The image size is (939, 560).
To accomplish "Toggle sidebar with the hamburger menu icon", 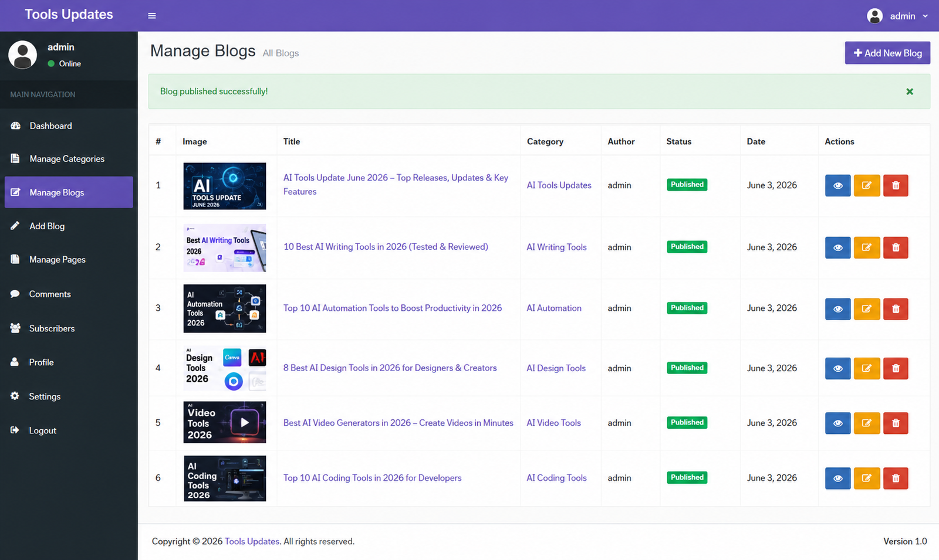I will click(152, 16).
